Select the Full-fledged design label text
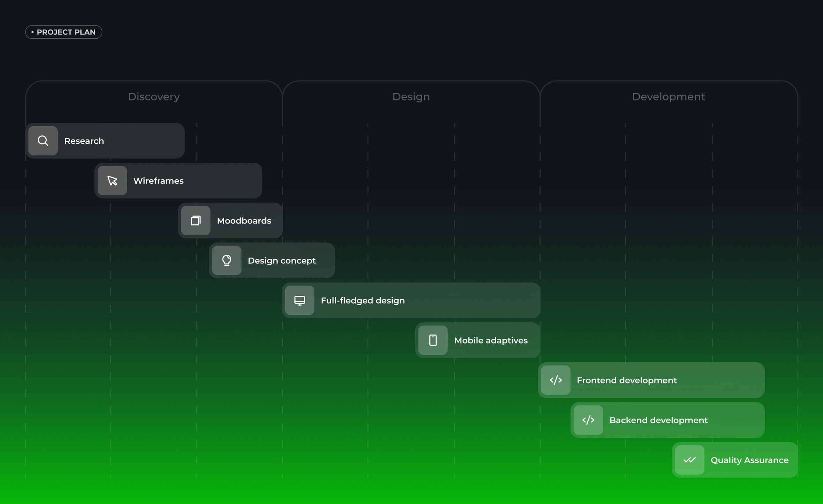823x504 pixels. tap(363, 301)
